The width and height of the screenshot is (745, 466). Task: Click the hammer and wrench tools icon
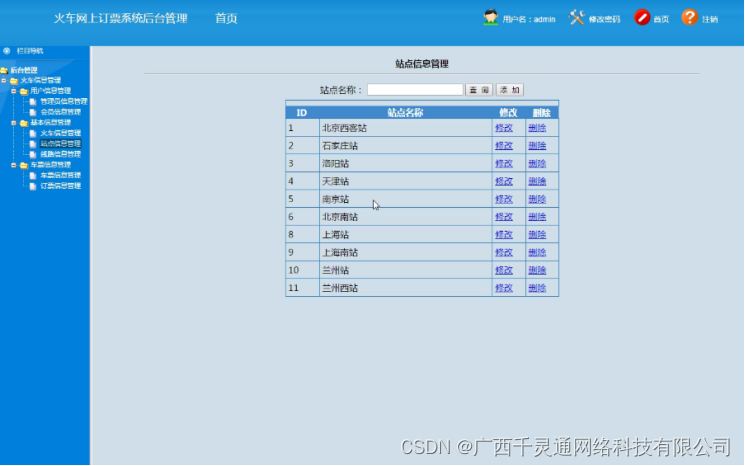(x=576, y=18)
